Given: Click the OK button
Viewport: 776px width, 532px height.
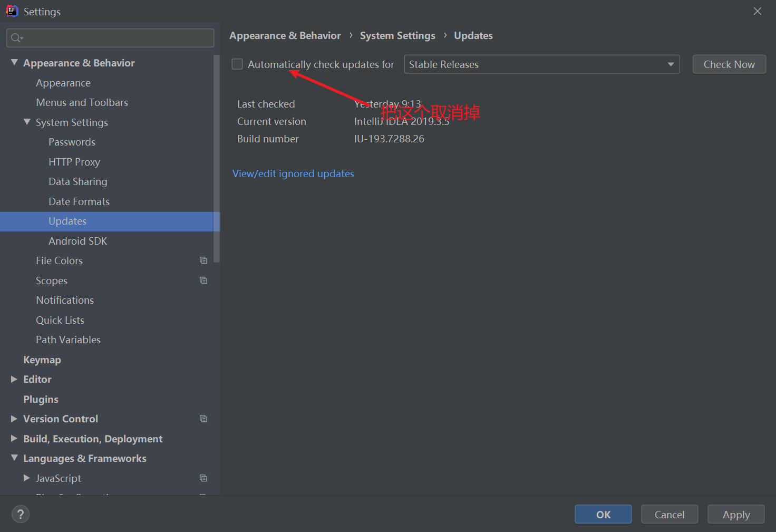Looking at the screenshot, I should pos(603,515).
